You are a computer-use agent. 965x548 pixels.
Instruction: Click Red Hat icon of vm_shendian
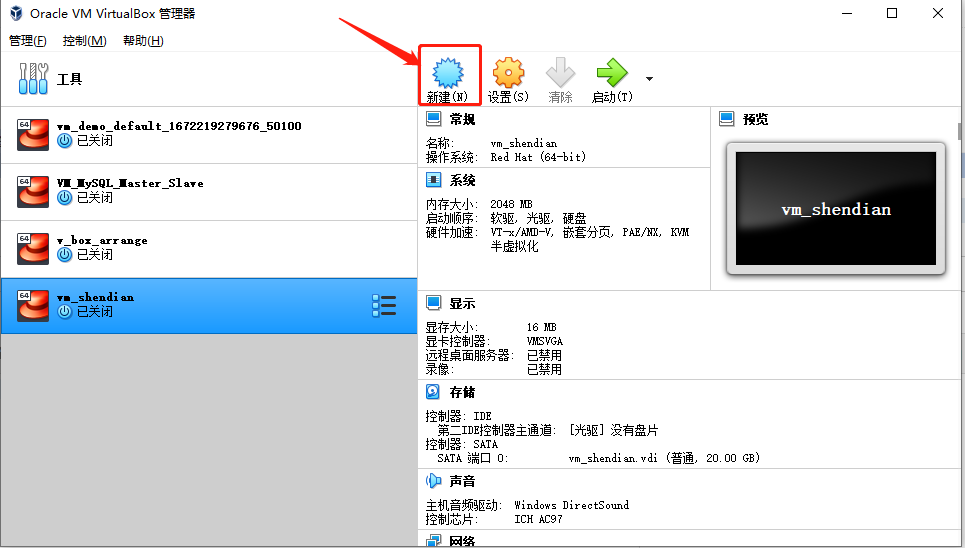(x=33, y=305)
